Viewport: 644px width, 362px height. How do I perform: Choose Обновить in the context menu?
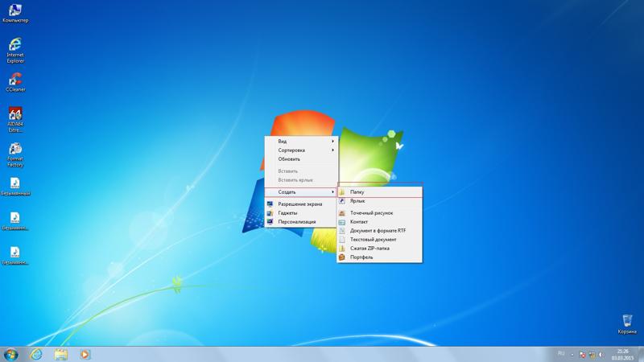[x=301, y=159]
